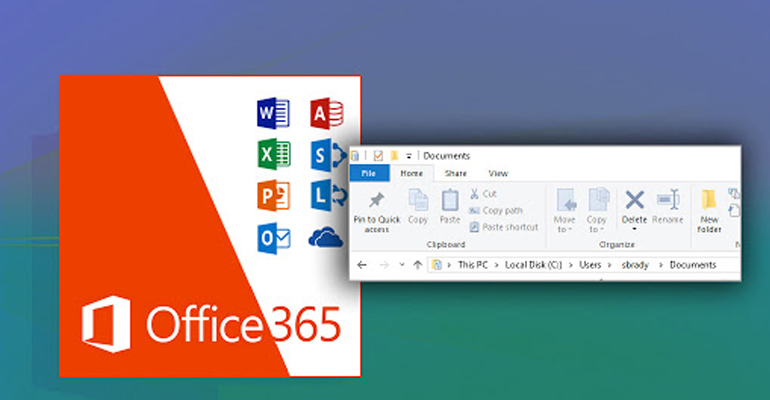Click the Outlook envelope icon
This screenshot has height=400, width=770.
tap(274, 238)
